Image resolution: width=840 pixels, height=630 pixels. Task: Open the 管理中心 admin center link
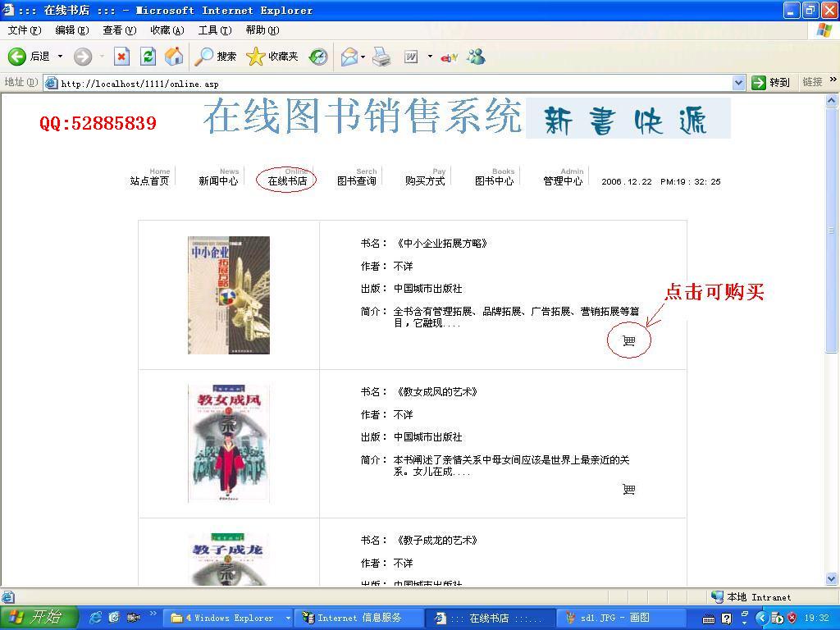click(563, 181)
